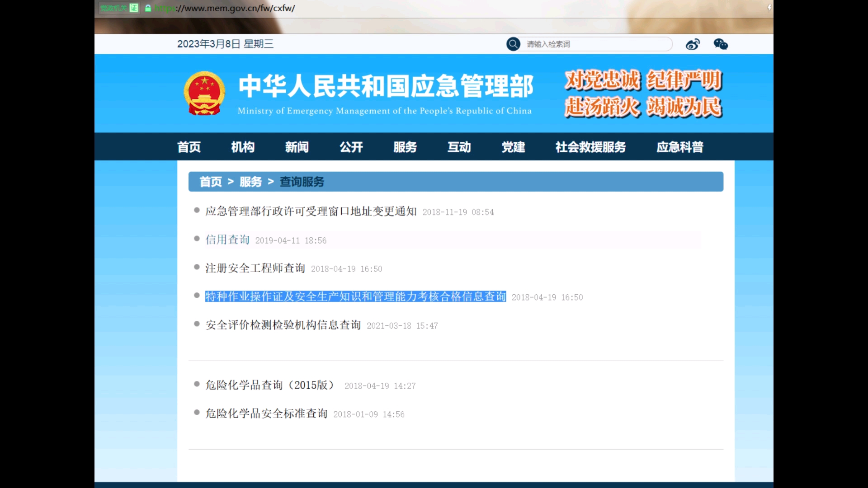Screen dimensions: 868x488
Task: Open 党建 in the navigation bar
Action: tap(514, 147)
